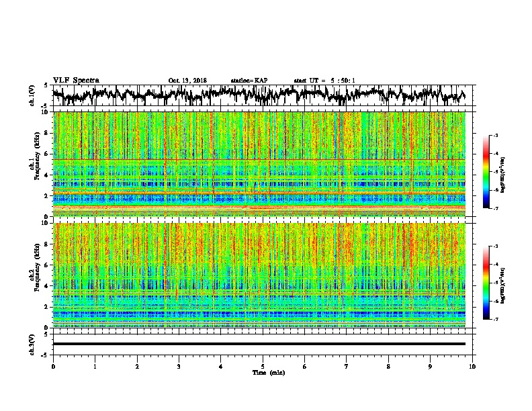Click the time axis tick label "3"
This screenshot has width=532, height=411.
(179, 367)
